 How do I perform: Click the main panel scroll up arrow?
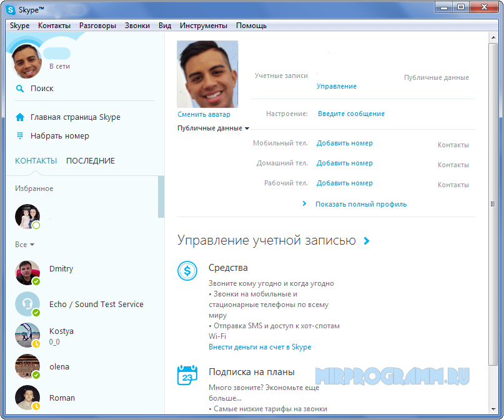click(x=493, y=37)
